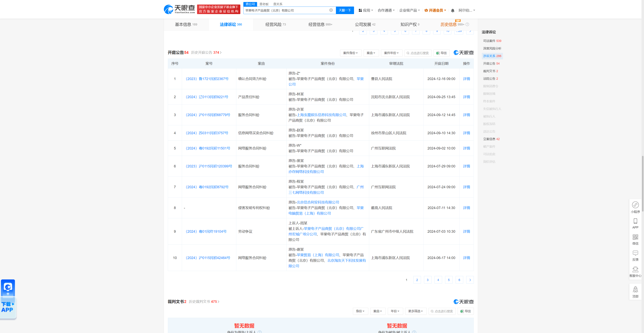The width and height of the screenshot is (644, 333).
Task: Open the user account 阿尔伯 dropdown
Action: [x=467, y=11]
